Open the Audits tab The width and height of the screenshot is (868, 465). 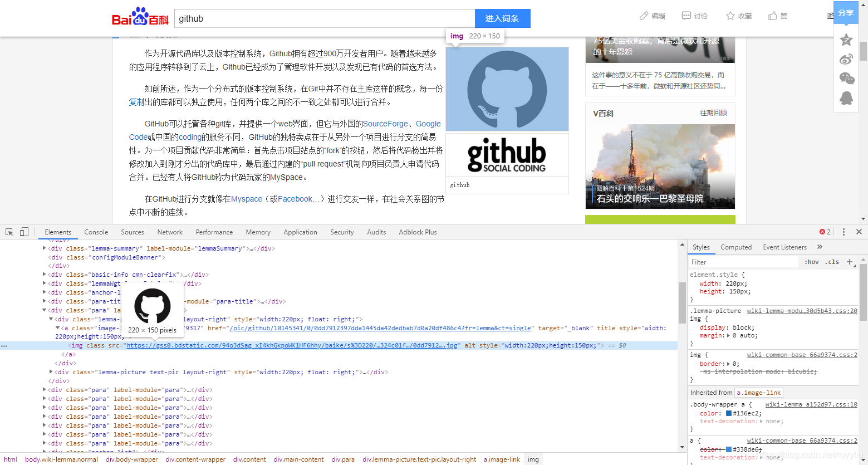coord(376,232)
